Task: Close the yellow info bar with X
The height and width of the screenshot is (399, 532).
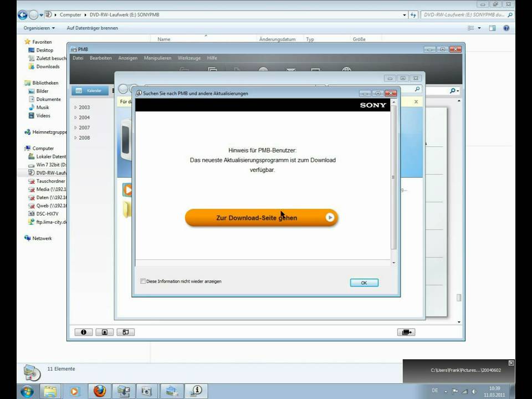Action: [416, 102]
